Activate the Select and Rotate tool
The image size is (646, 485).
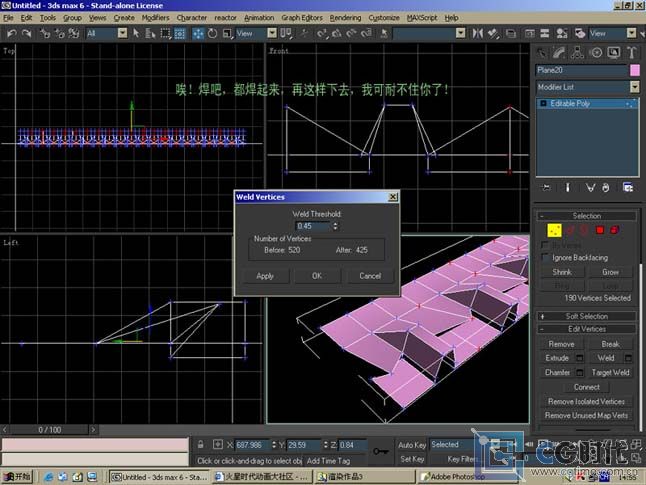point(212,33)
